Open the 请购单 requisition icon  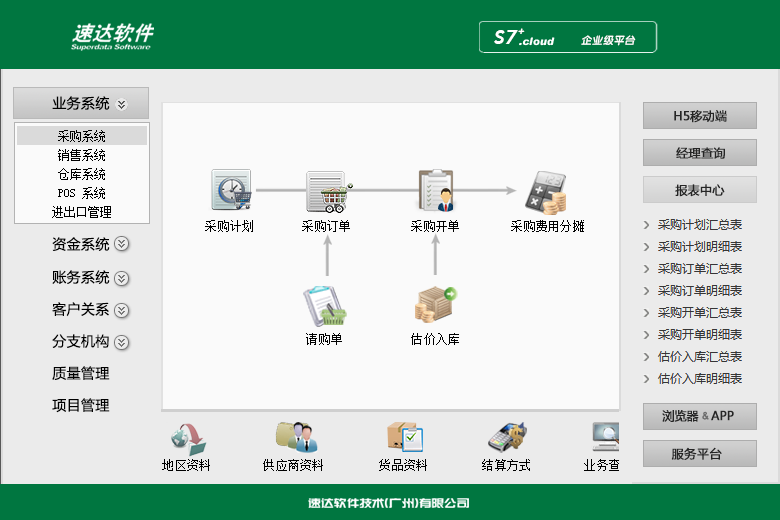tap(325, 306)
